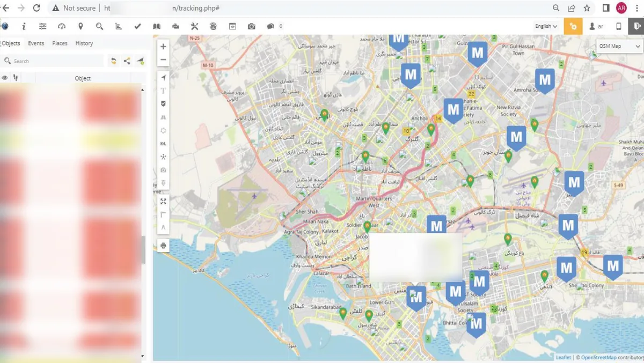The image size is (644, 363).
Task: Open the object control window icon
Action: click(232, 26)
